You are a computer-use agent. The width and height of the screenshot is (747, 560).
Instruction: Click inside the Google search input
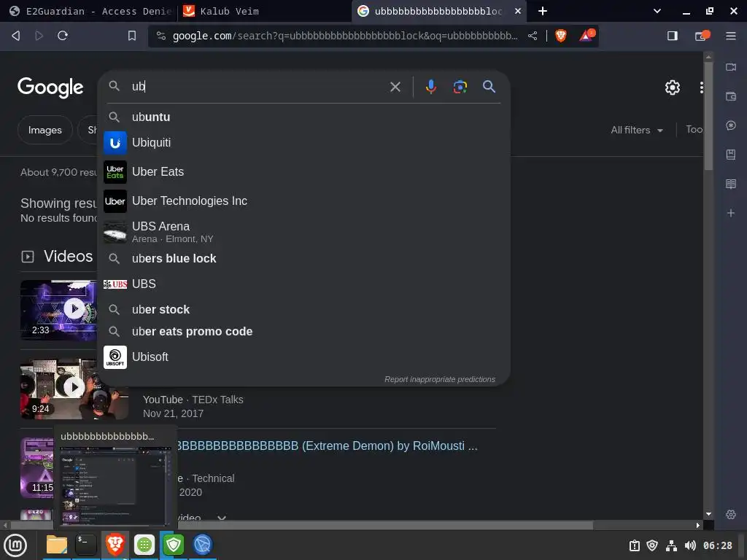pyautogui.click(x=258, y=86)
